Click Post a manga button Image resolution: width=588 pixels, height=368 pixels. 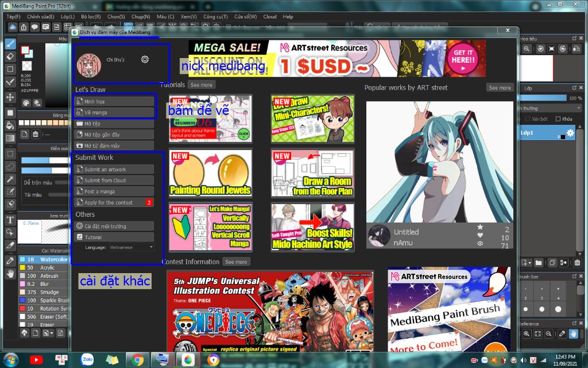pyautogui.click(x=114, y=191)
